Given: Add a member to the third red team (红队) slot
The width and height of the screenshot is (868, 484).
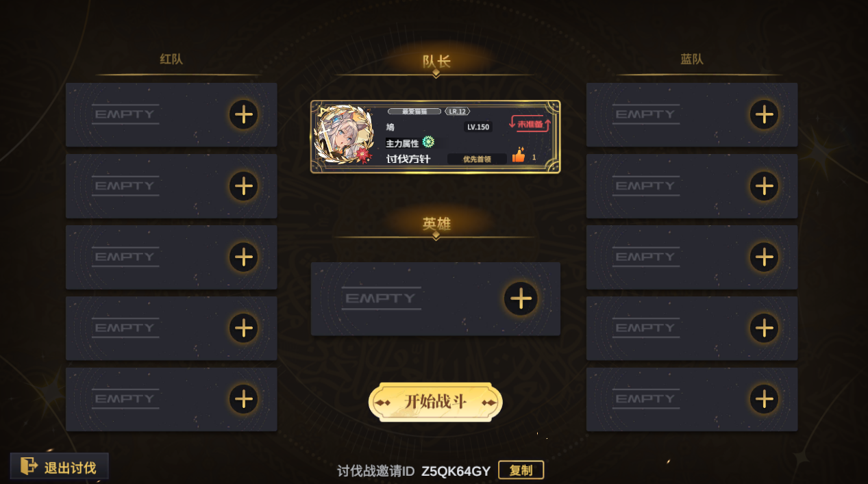Looking at the screenshot, I should click(243, 257).
